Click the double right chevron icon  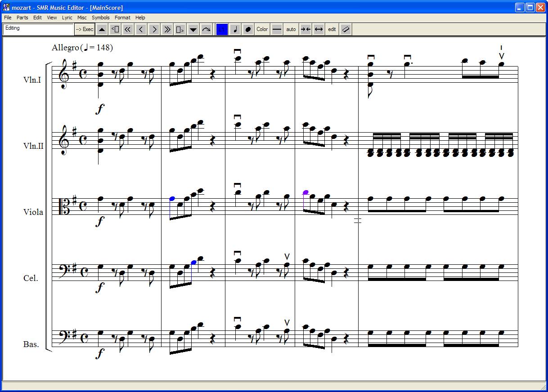point(167,29)
